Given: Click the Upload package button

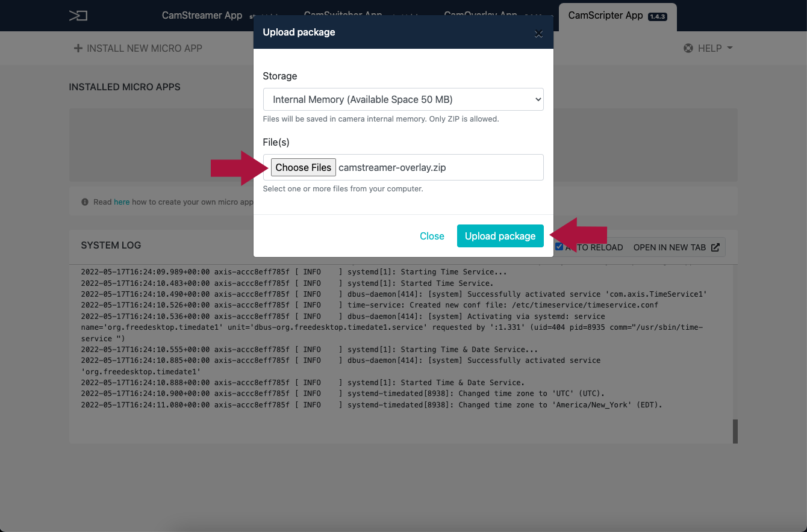Looking at the screenshot, I should pyautogui.click(x=500, y=236).
